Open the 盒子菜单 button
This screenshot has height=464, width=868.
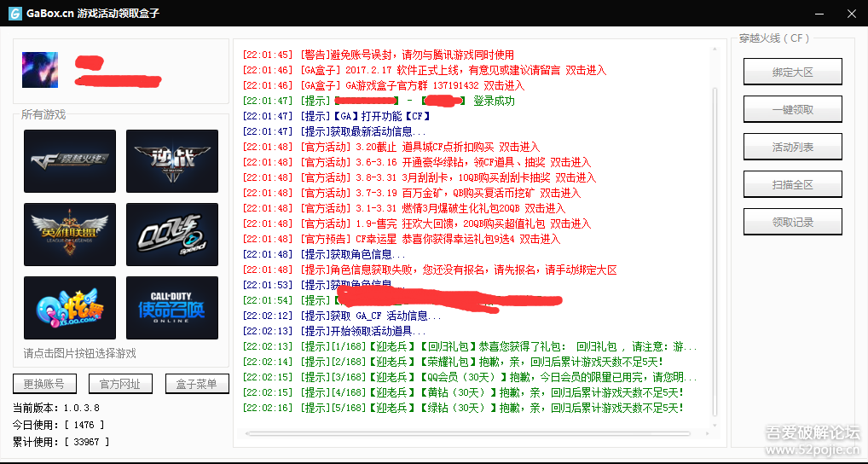click(x=197, y=384)
